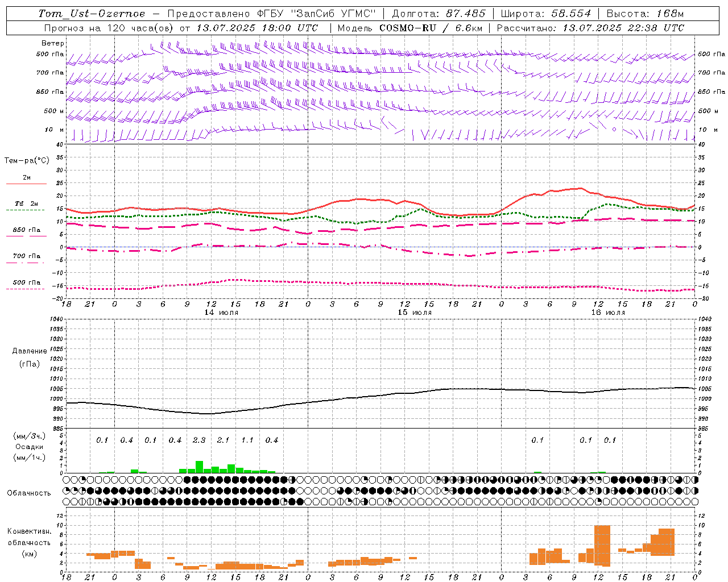Click the Давление pressure label
Screen dimensions: 728x582
pyautogui.click(x=29, y=351)
